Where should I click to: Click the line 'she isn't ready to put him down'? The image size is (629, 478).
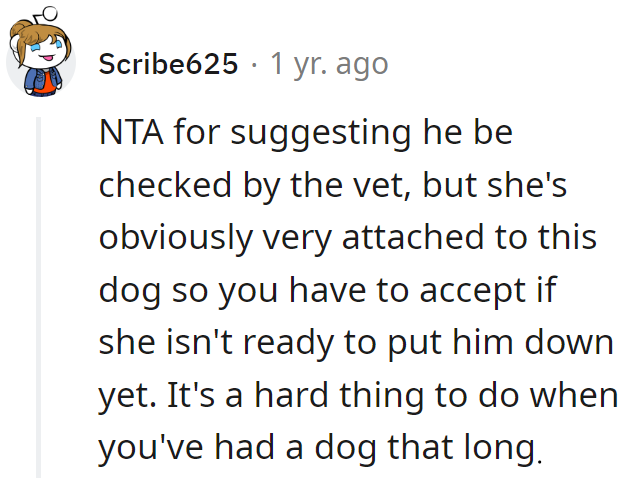356,342
